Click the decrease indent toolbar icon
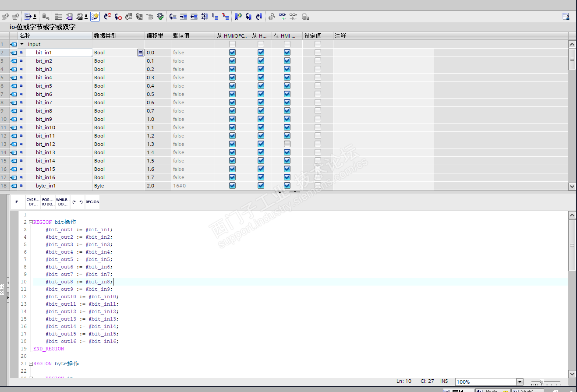577x392 pixels. (x=194, y=17)
